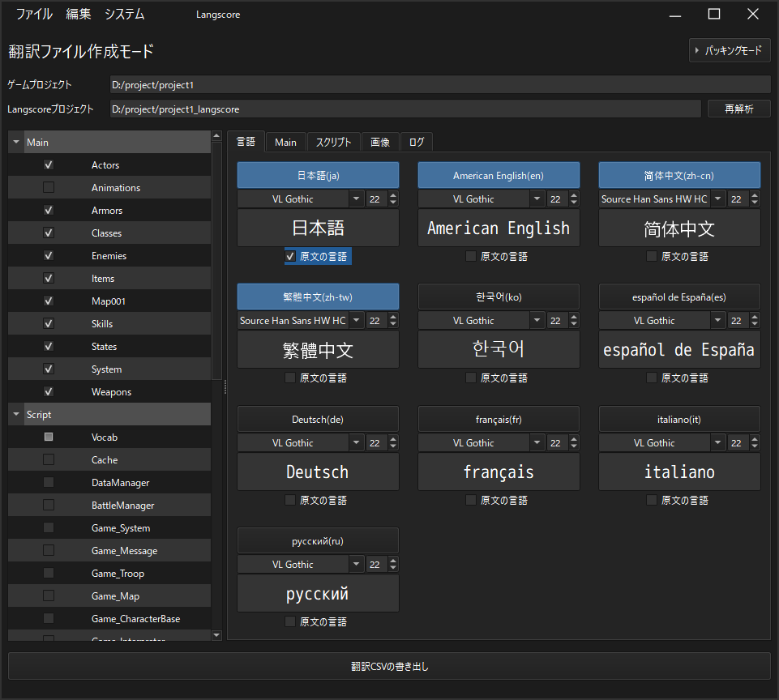Click the font size field for 简体中文(zh-cn)
Screen dimensions: 779x700
point(738,198)
